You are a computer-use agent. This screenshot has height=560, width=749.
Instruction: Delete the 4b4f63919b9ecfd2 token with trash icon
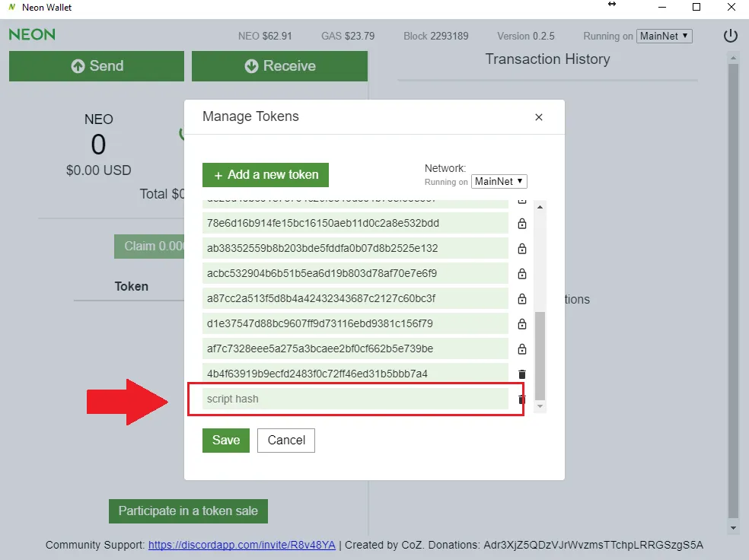[x=522, y=374]
